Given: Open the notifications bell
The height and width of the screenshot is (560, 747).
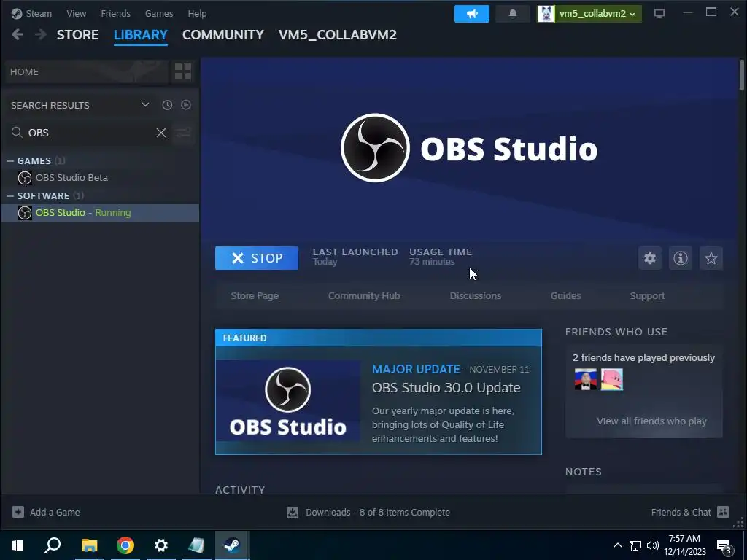Looking at the screenshot, I should [x=513, y=14].
